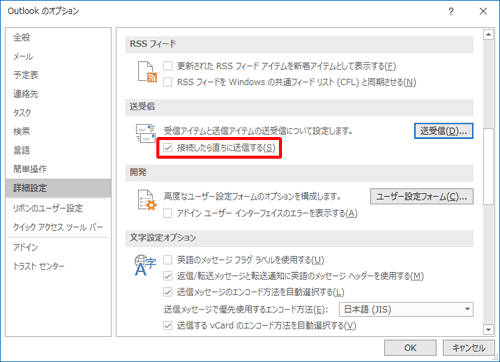This screenshot has height=362, width=500.
Task: Enable add-in user interface error display
Action: click(168, 213)
